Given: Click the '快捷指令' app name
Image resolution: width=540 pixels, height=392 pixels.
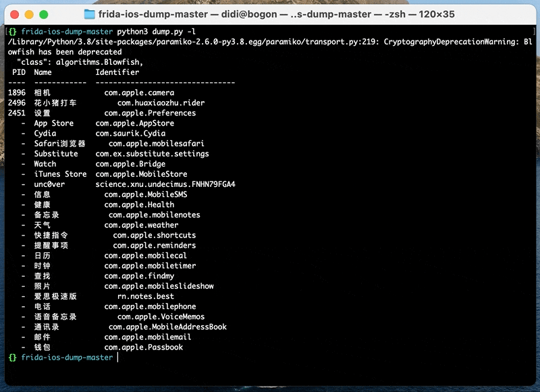Looking at the screenshot, I should (51, 235).
